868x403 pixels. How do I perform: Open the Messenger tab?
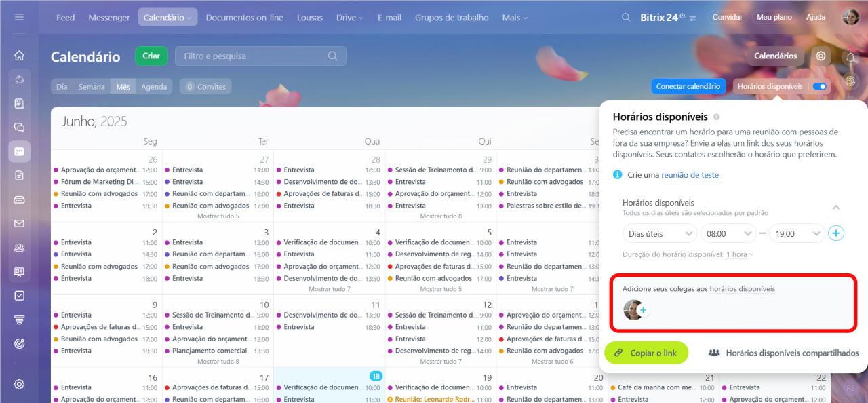point(109,18)
